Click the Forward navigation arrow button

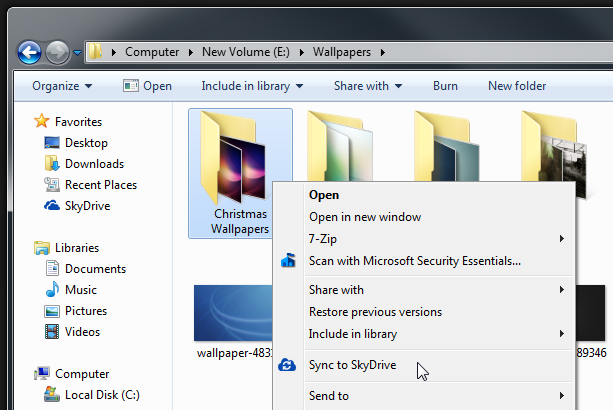click(x=58, y=52)
